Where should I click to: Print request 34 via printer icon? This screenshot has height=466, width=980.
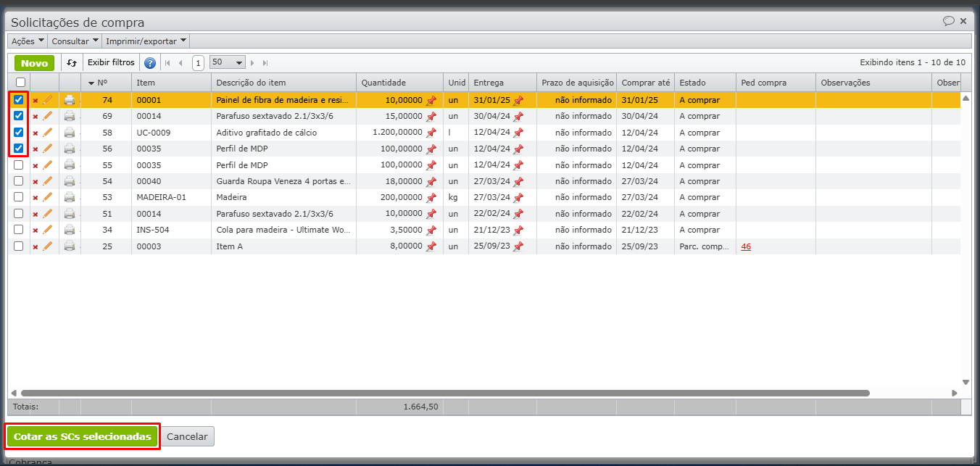(70, 230)
